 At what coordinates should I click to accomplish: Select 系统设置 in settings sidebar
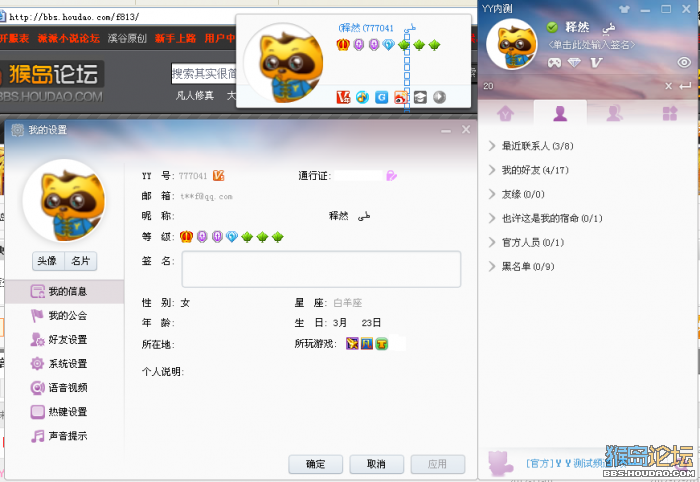click(64, 364)
